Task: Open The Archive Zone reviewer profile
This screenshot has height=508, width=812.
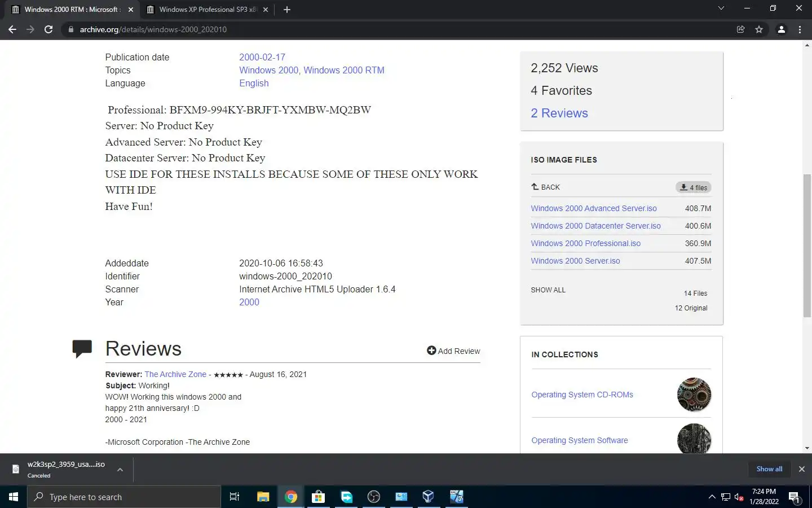Action: [x=175, y=374]
